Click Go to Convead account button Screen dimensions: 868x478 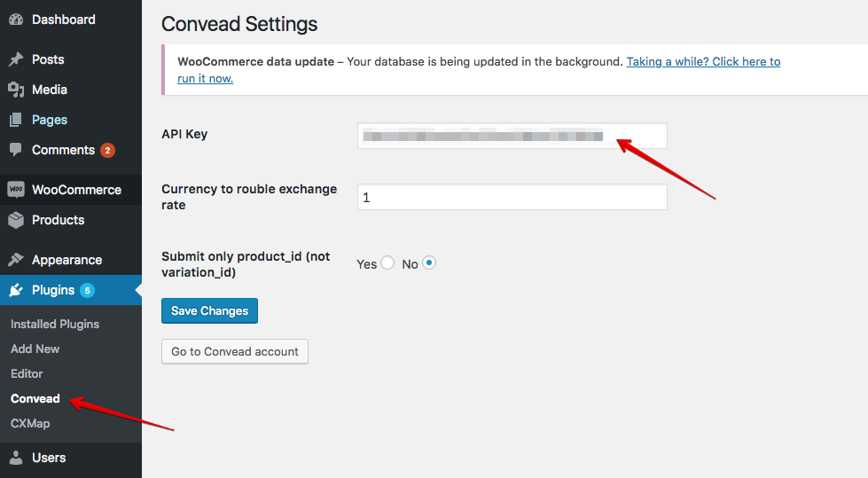[235, 351]
